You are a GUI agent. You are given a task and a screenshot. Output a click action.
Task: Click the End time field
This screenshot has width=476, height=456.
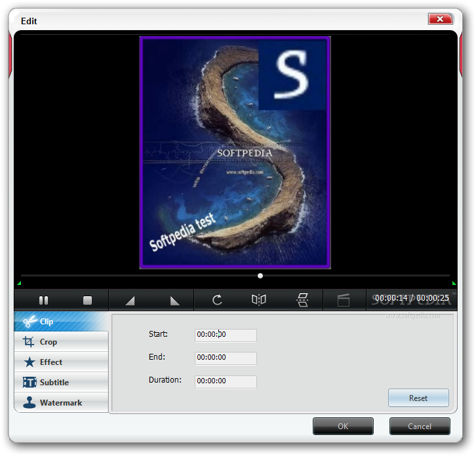(x=226, y=358)
